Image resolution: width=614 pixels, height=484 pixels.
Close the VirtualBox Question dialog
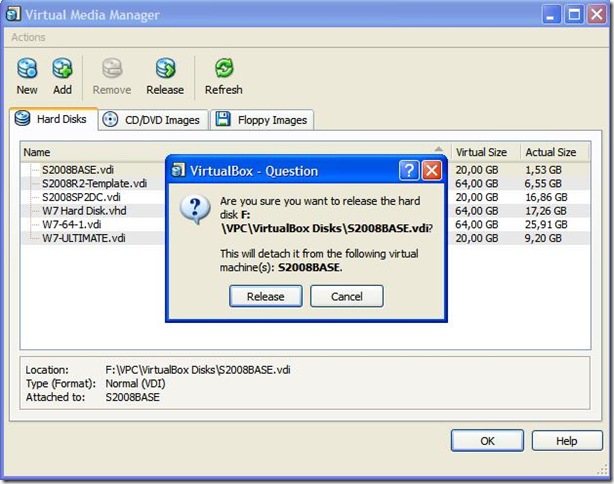tap(432, 170)
